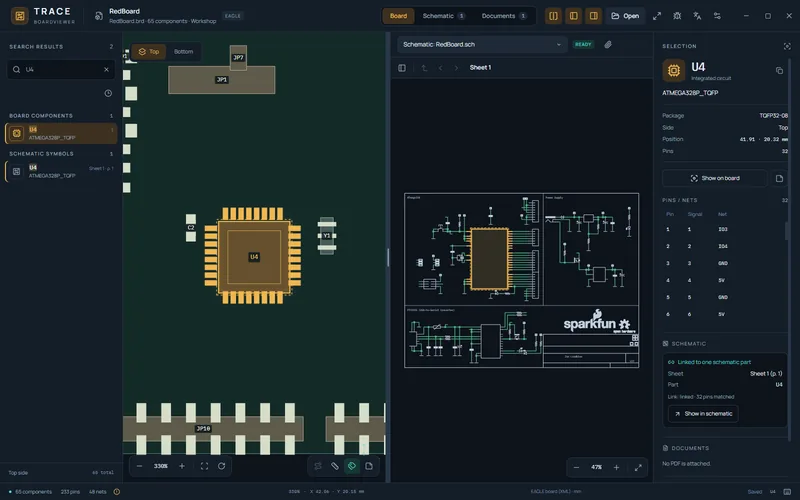The height and width of the screenshot is (500, 800).
Task: Click the search field containing U4
Action: (x=61, y=69)
